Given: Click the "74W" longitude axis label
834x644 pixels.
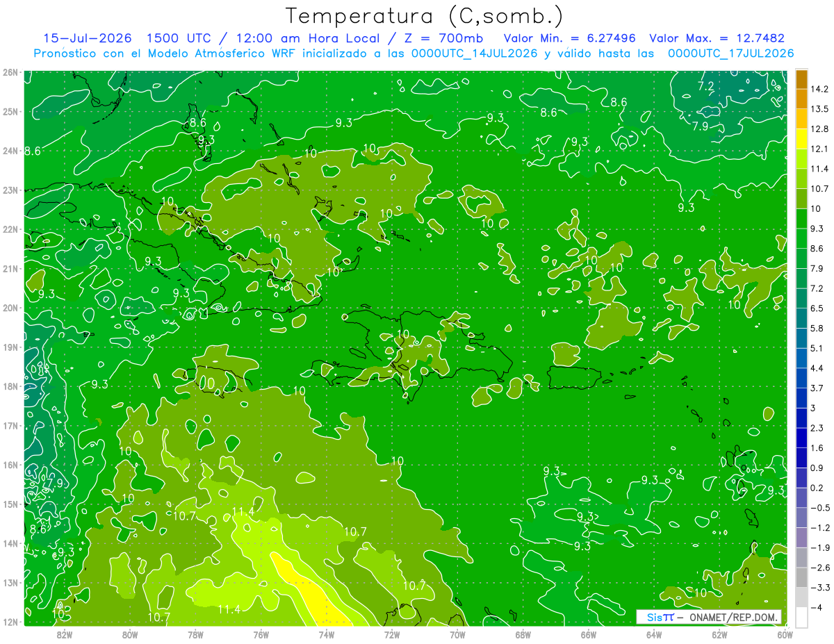Looking at the screenshot, I should pyautogui.click(x=327, y=634).
